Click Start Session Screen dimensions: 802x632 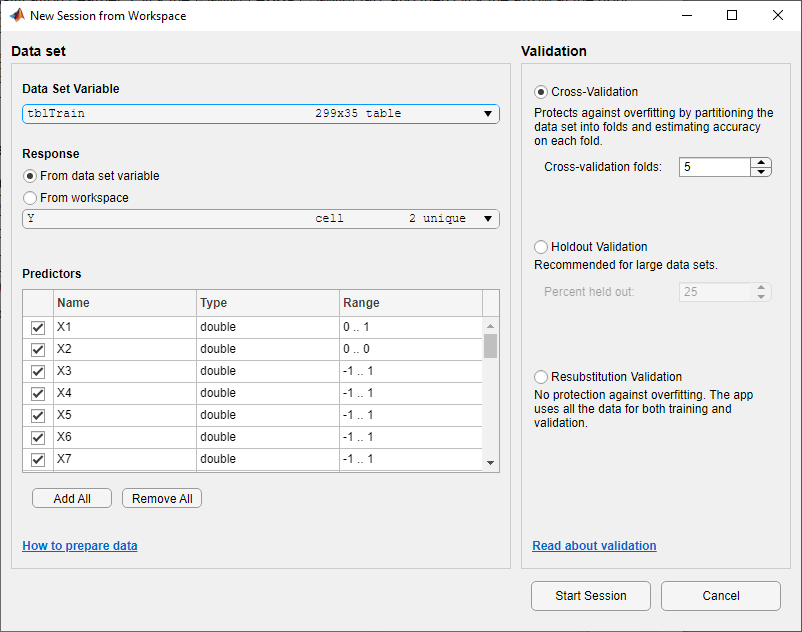point(590,595)
